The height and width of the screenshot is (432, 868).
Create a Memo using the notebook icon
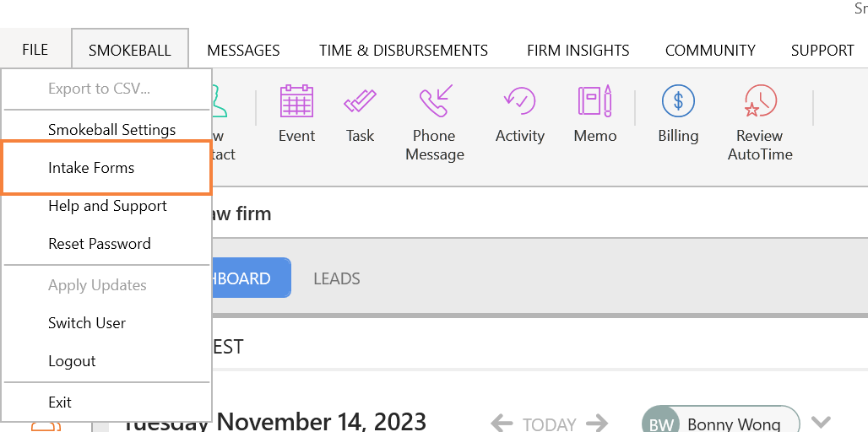click(x=595, y=113)
